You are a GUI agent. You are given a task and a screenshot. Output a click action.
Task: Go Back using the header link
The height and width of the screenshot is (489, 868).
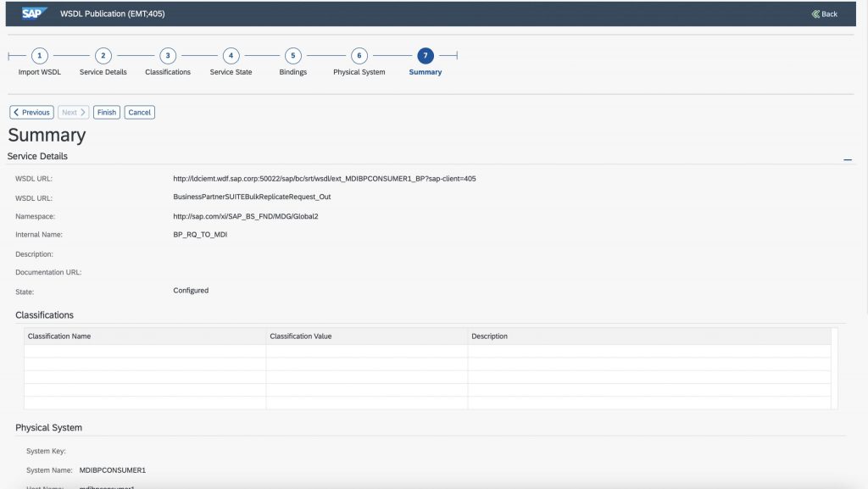tap(824, 14)
